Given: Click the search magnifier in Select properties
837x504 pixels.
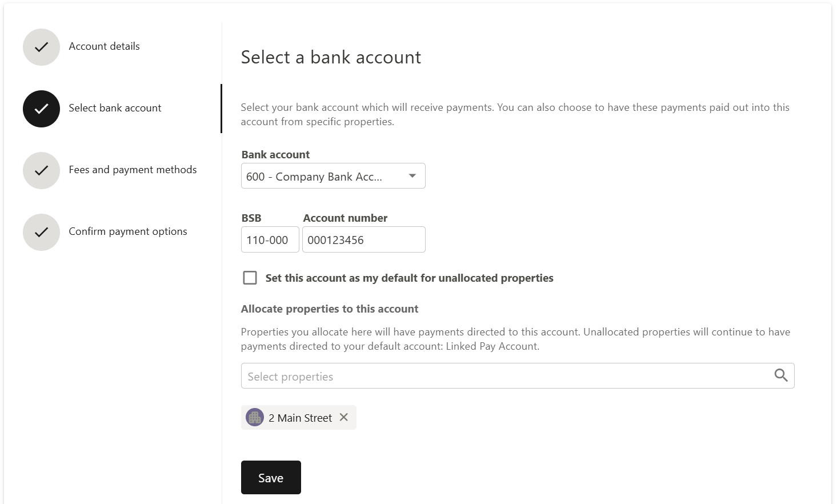Looking at the screenshot, I should click(x=780, y=375).
